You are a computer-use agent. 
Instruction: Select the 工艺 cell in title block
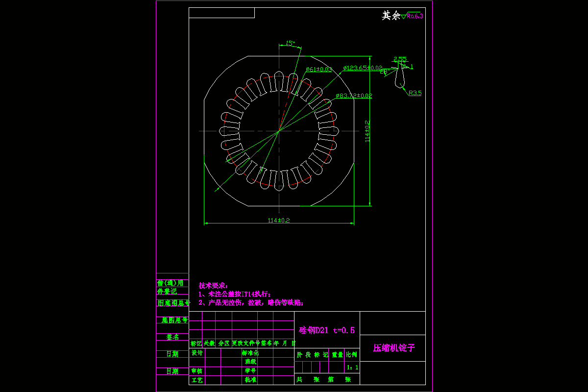[197, 380]
